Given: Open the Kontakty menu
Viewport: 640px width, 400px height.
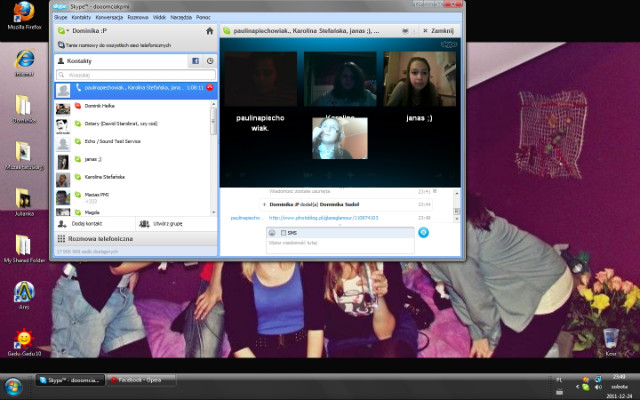Looking at the screenshot, I should [x=81, y=18].
